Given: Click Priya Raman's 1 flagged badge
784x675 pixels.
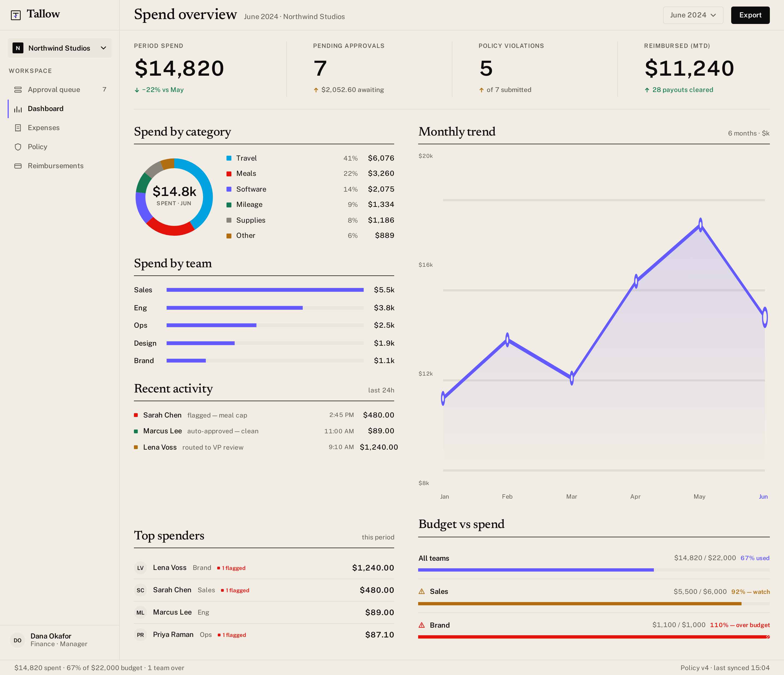Looking at the screenshot, I should tap(232, 635).
